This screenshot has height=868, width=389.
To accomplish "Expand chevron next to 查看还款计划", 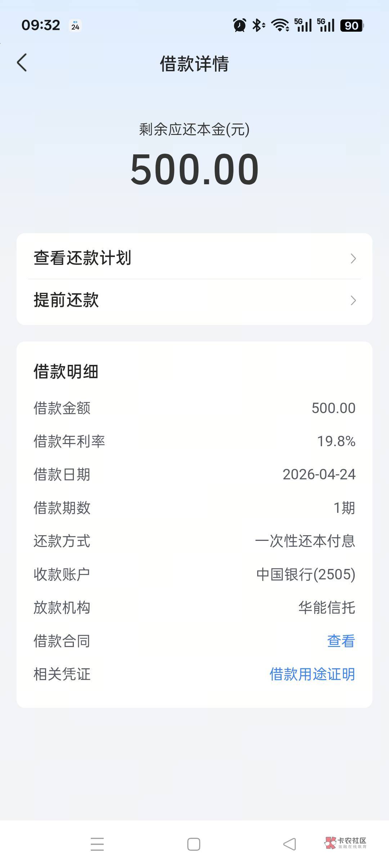I will click(353, 258).
